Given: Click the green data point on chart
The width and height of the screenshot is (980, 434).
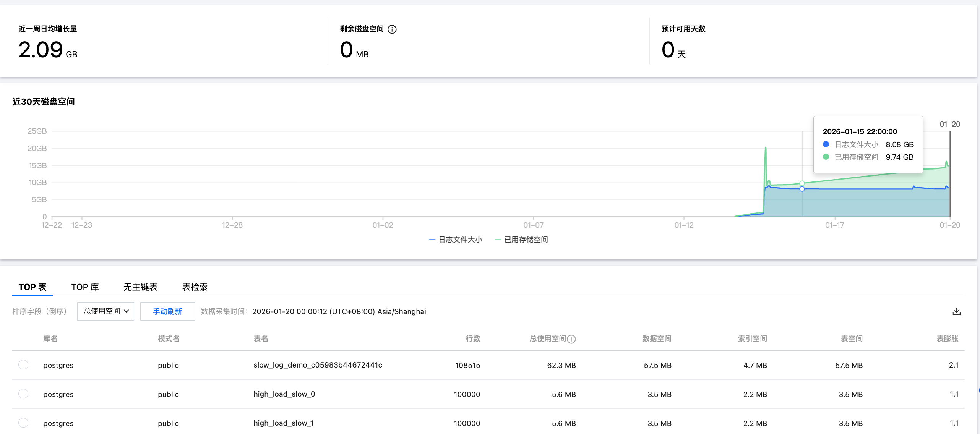Looking at the screenshot, I should point(802,183).
